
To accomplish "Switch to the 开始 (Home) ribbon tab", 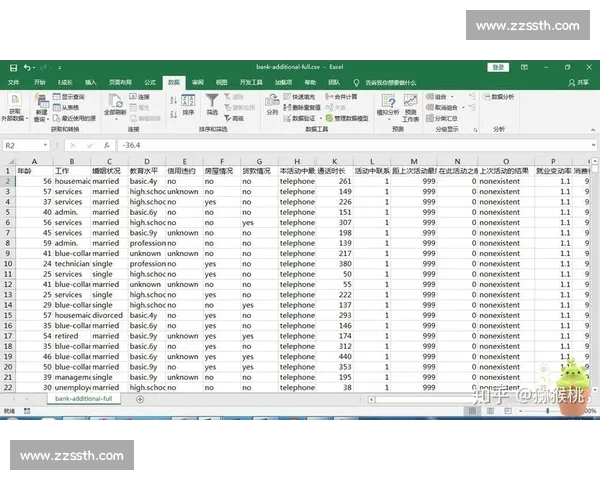I will tap(40, 81).
